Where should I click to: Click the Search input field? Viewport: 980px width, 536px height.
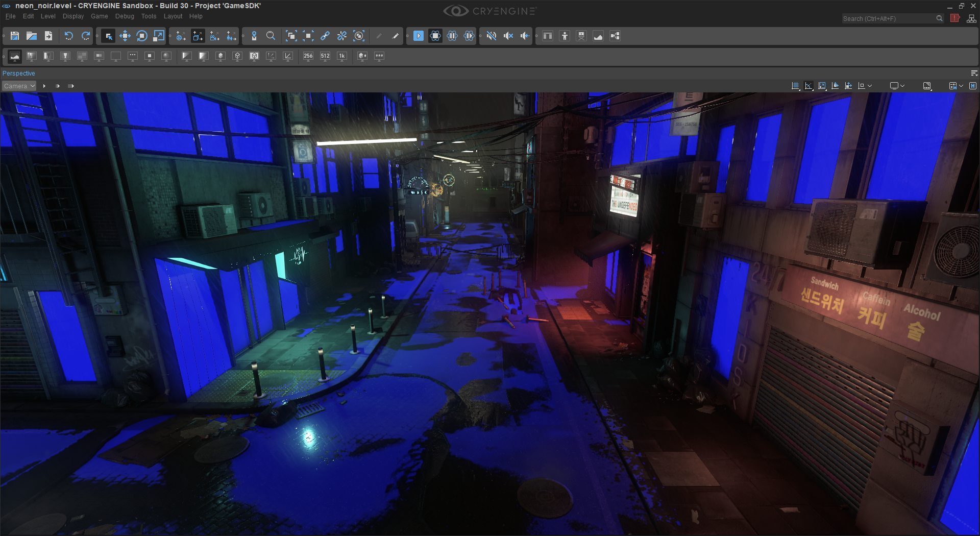point(888,18)
